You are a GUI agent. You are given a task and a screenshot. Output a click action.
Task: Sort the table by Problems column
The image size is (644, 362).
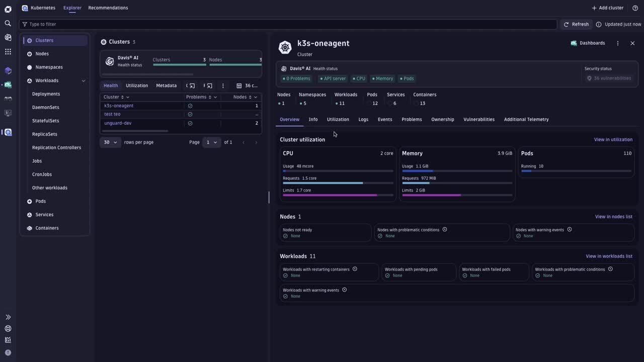(x=210, y=97)
